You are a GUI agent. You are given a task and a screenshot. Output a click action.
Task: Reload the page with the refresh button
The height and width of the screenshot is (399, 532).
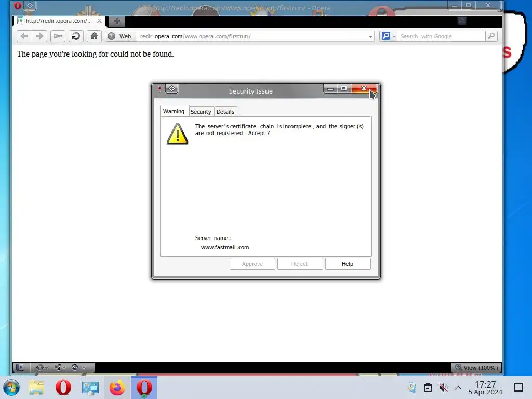(x=76, y=36)
